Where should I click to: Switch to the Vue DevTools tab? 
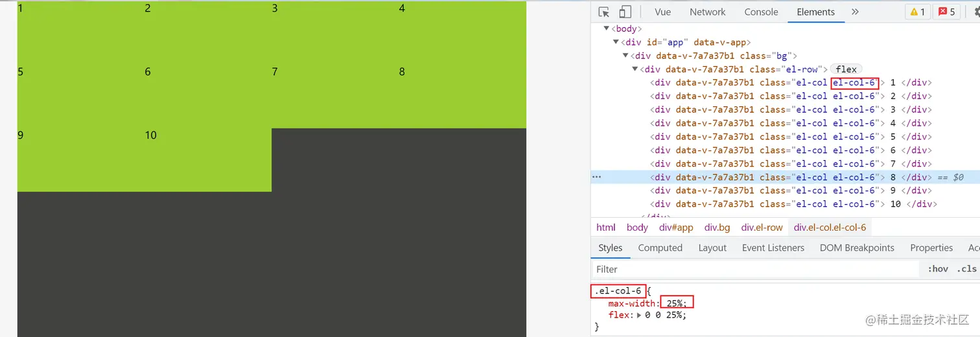tap(662, 12)
